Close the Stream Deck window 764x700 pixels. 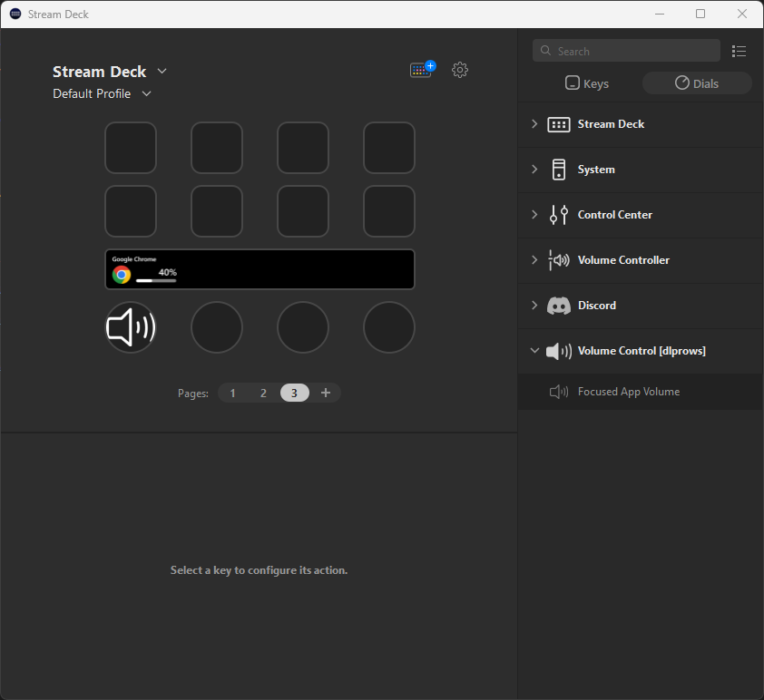[741, 14]
